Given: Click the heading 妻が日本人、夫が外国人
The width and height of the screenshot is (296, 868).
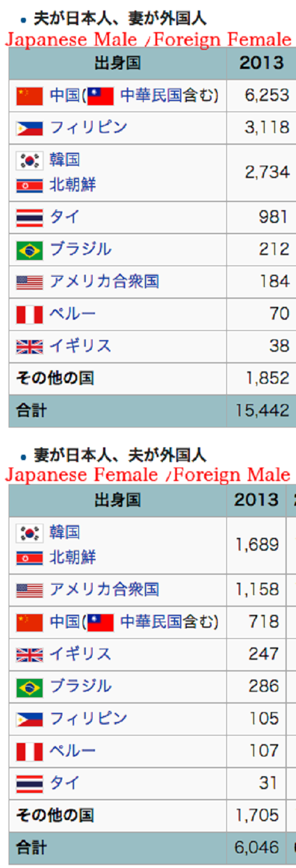Looking at the screenshot, I should (120, 455).
